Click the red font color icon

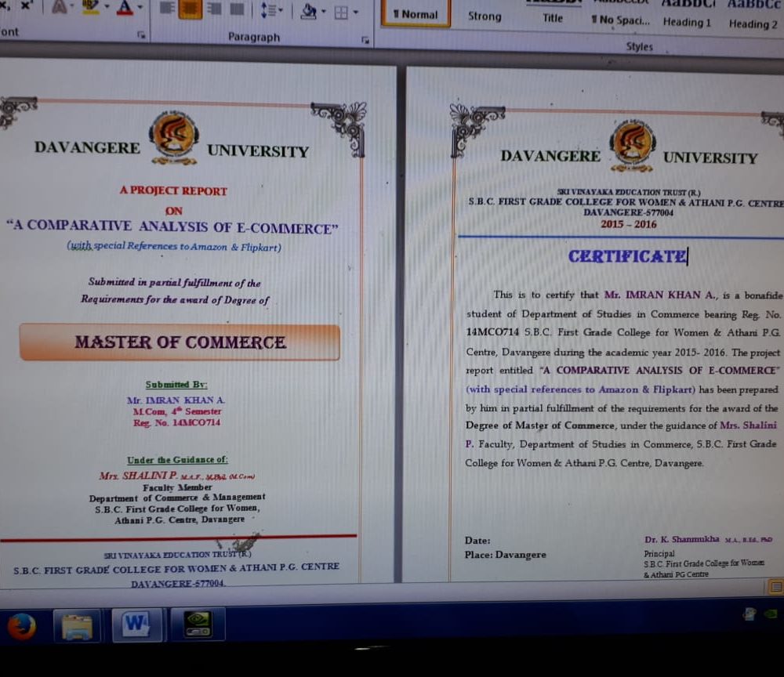click(x=125, y=9)
